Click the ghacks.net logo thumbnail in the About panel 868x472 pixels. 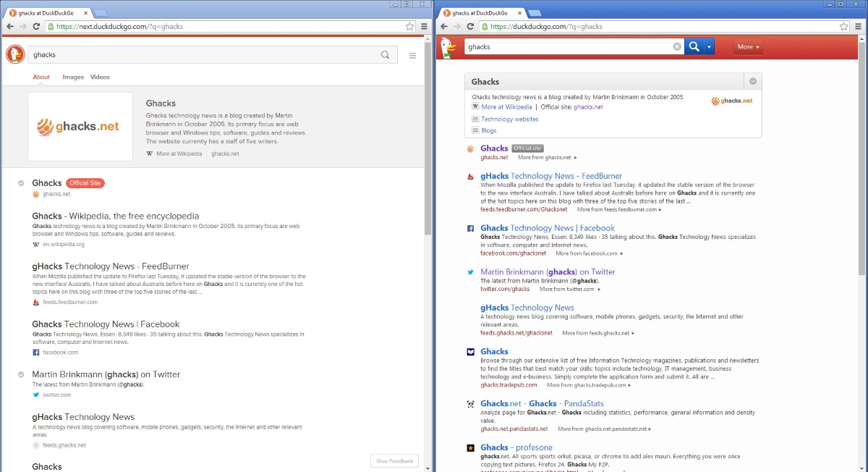pos(80,127)
